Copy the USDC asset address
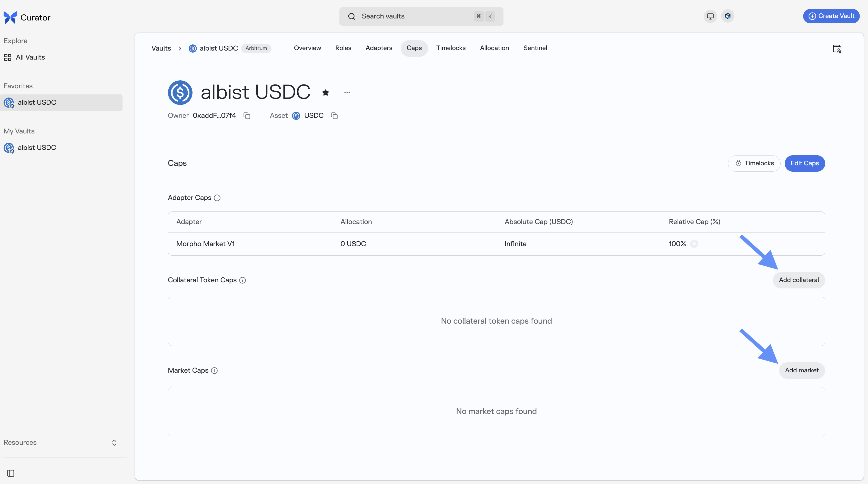The image size is (868, 484). tap(334, 116)
